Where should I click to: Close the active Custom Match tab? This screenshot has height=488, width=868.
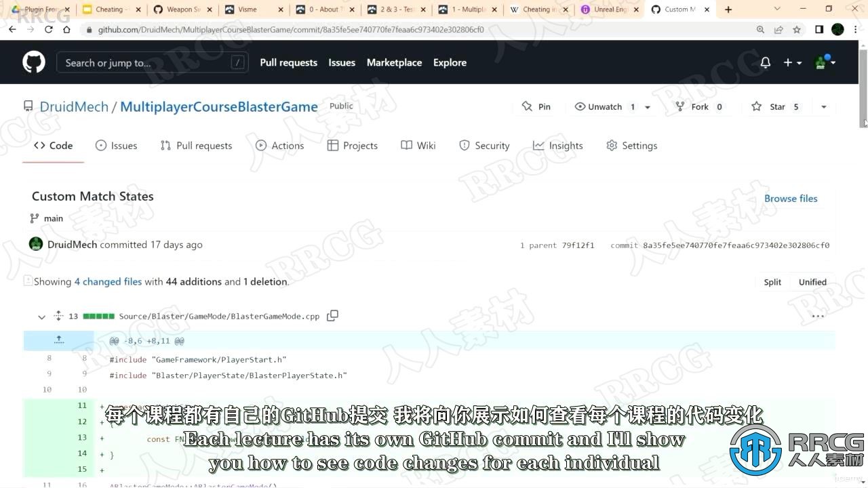[x=707, y=9]
